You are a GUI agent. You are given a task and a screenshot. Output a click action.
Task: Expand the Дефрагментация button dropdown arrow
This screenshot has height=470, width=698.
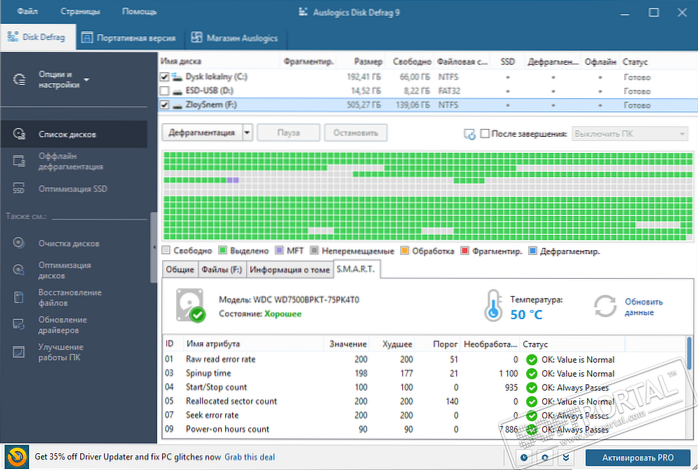[246, 133]
